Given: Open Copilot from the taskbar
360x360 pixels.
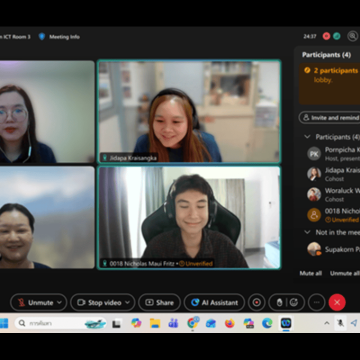Looking at the screenshot, I should [x=136, y=323].
